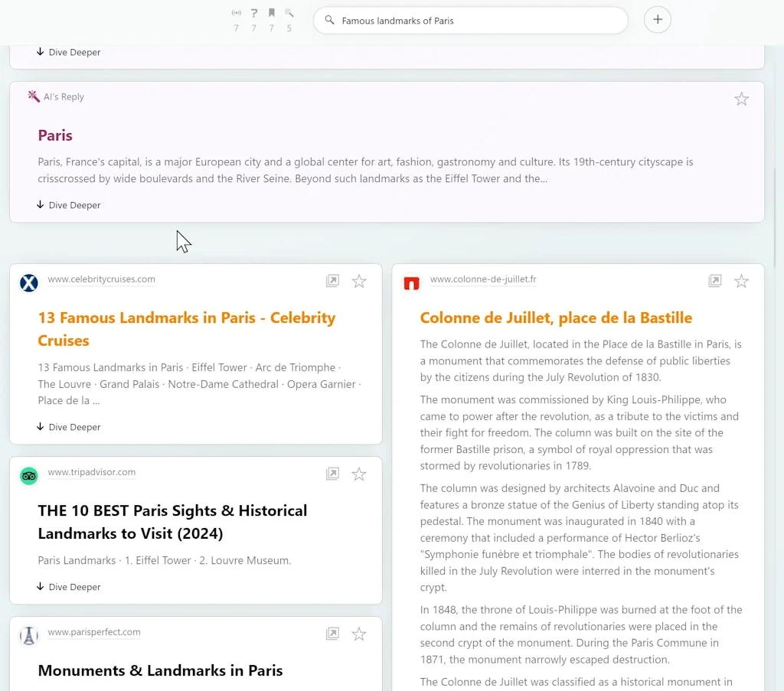Click inside the Famous landmarks search field
The image size is (784, 691).
click(470, 21)
